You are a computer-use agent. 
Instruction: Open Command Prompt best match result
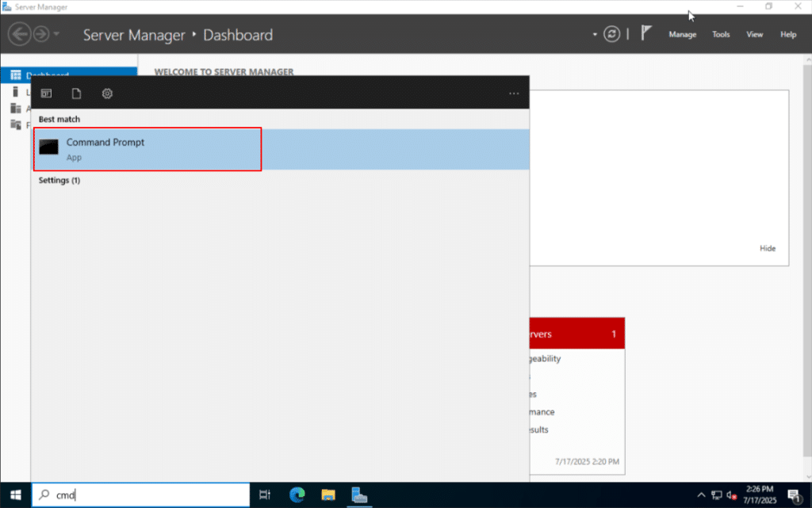tap(282, 150)
